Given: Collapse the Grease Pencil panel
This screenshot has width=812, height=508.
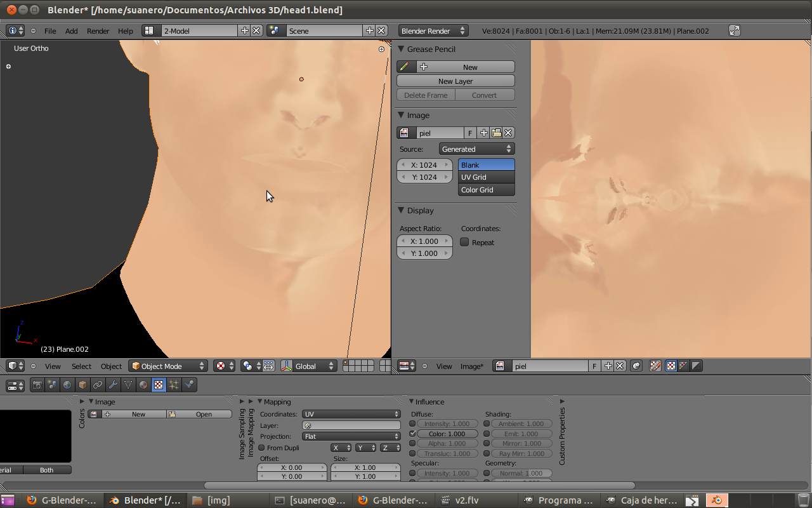Looking at the screenshot, I should [401, 49].
